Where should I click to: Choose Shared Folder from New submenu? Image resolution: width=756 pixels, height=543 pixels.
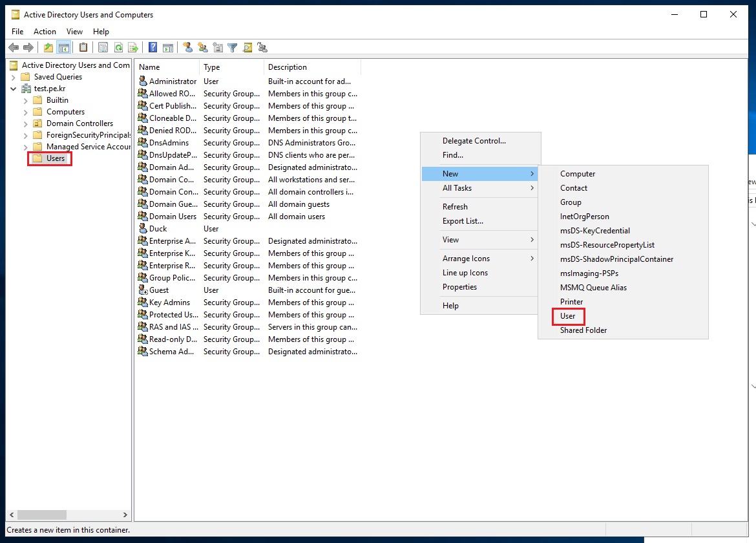point(623,330)
